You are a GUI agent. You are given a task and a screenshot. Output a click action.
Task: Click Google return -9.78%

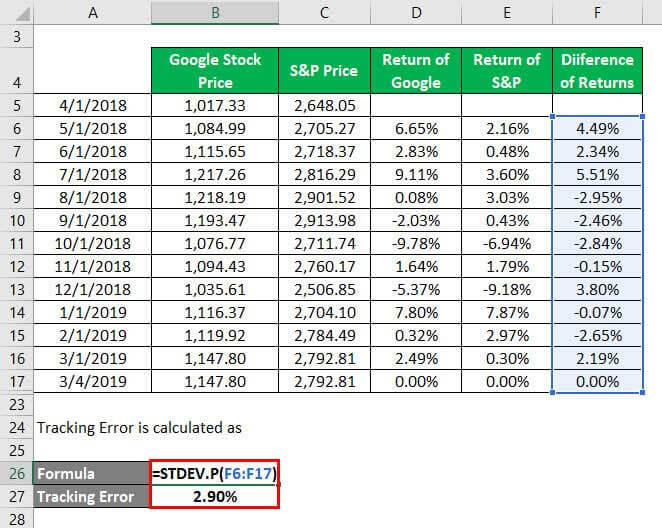pyautogui.click(x=416, y=244)
